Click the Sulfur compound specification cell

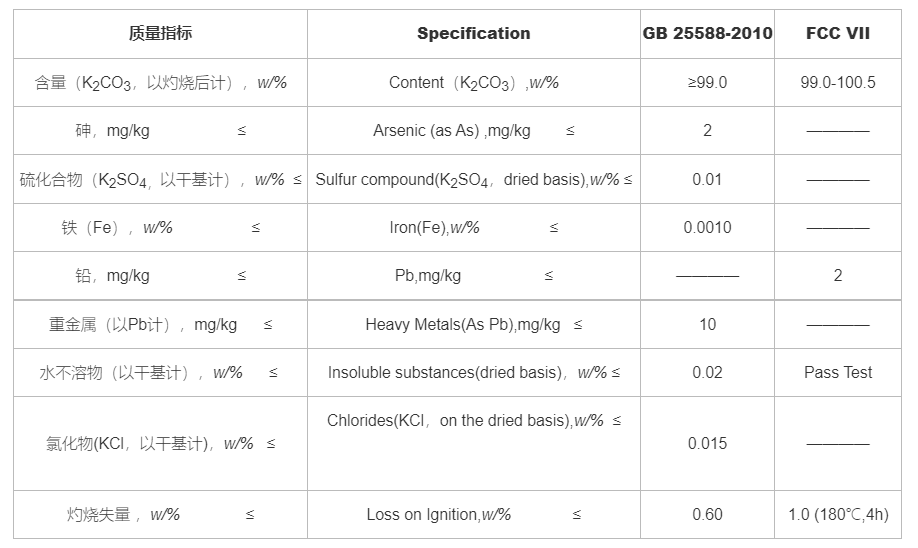point(474,180)
